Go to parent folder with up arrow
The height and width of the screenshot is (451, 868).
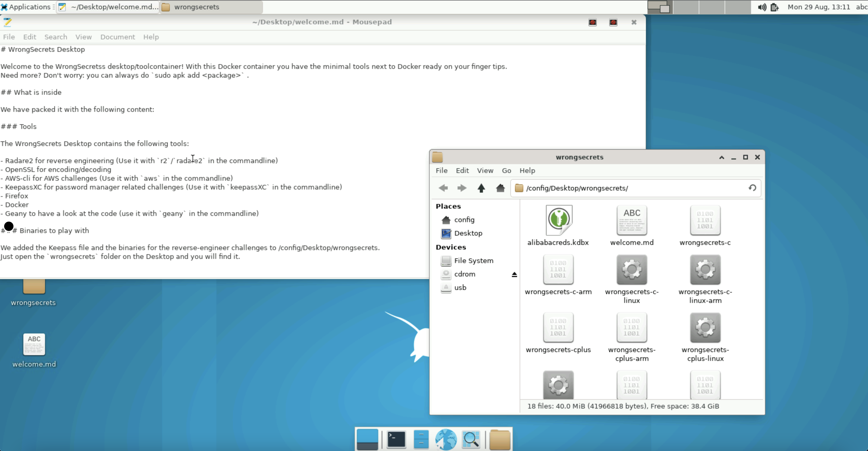(481, 188)
